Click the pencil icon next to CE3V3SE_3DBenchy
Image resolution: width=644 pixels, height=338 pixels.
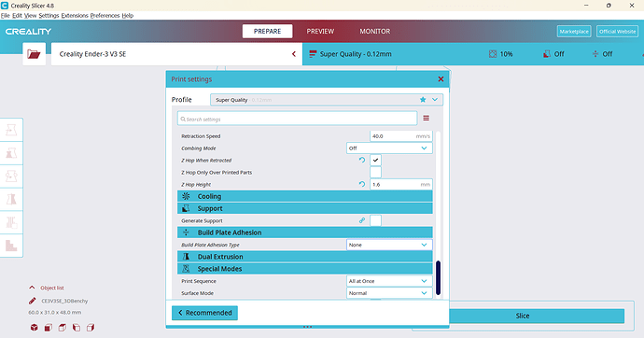pos(33,301)
